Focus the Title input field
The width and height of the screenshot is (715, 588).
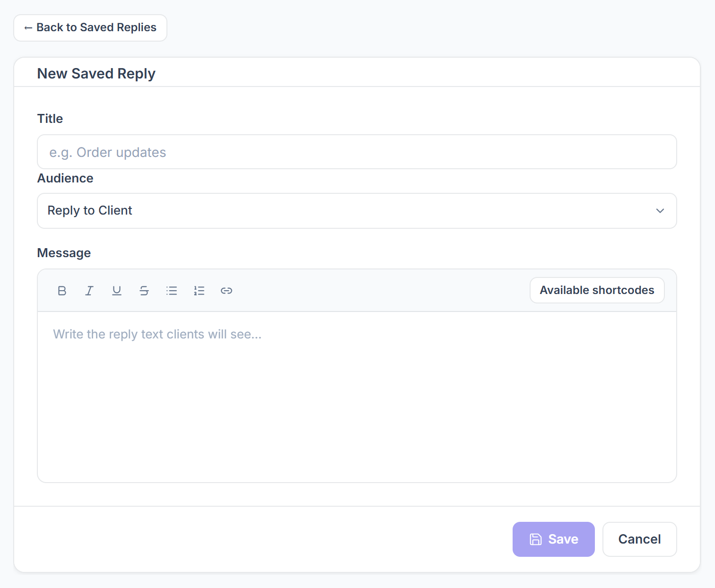click(x=357, y=152)
